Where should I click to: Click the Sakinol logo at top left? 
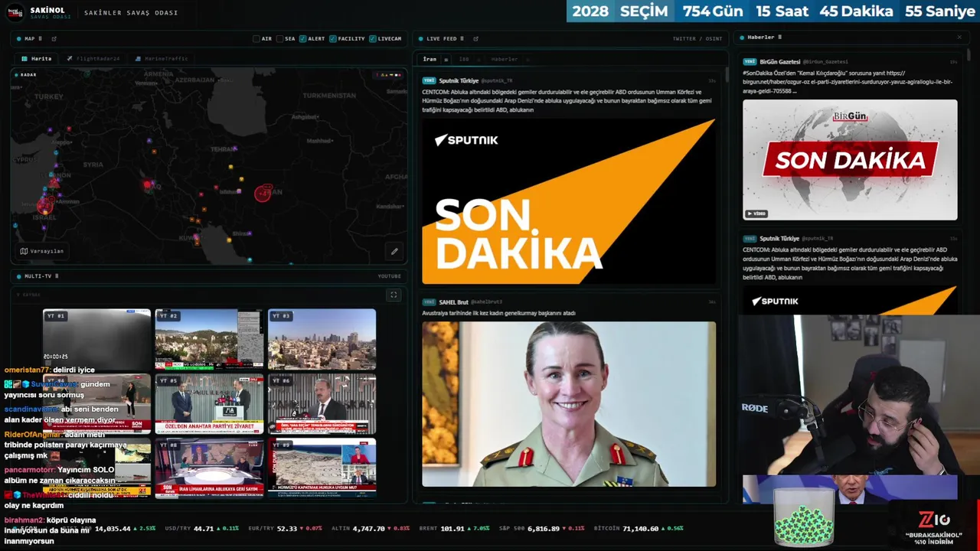[x=16, y=12]
